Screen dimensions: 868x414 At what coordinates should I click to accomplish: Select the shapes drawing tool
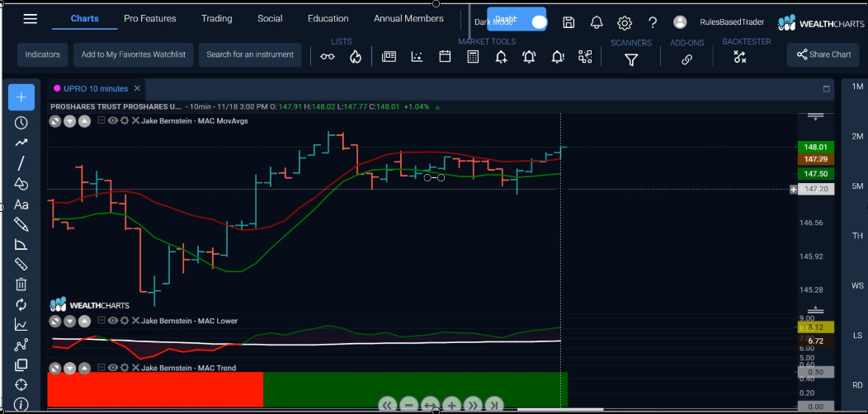coord(21,184)
